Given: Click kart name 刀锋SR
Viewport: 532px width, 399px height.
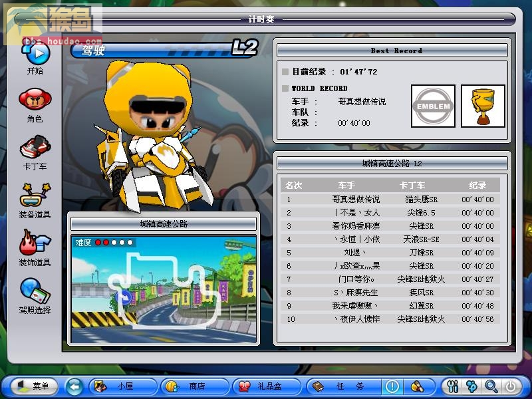Looking at the screenshot, I should (x=421, y=253).
